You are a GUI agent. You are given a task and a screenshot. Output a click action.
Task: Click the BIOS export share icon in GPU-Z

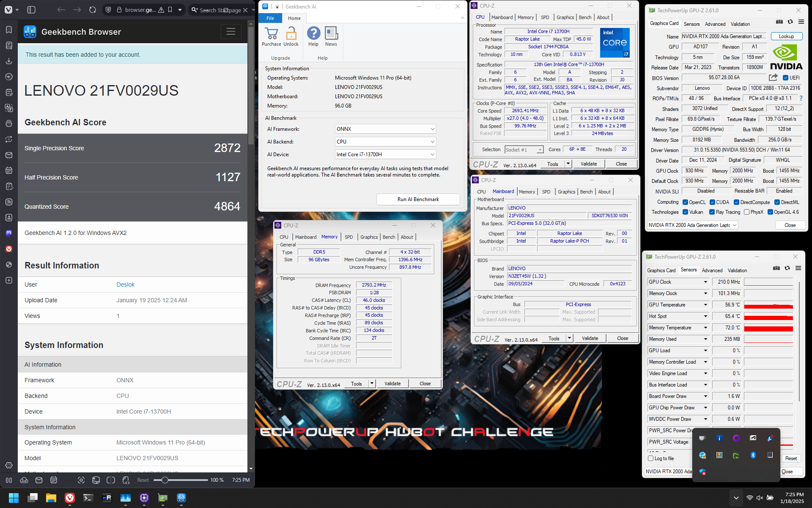773,77
